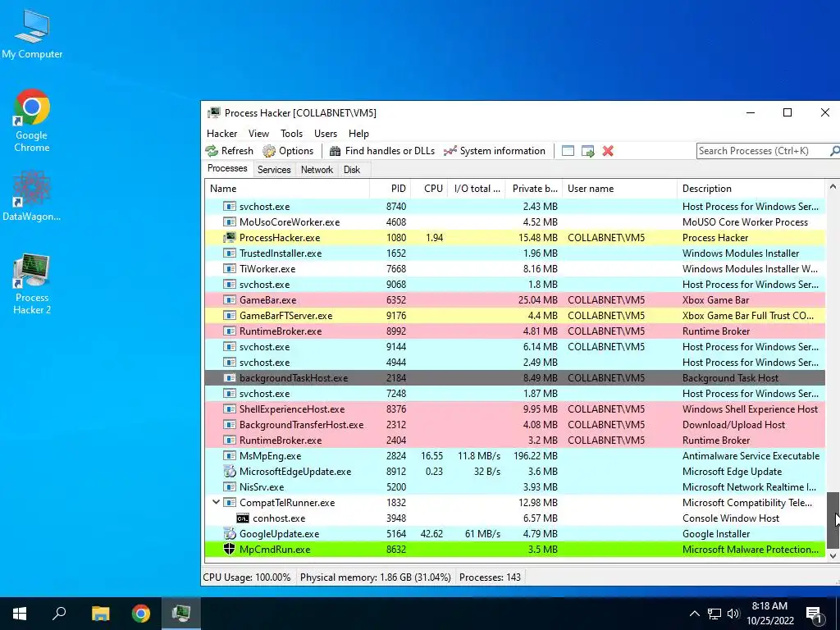This screenshot has width=840, height=630.
Task: Select the Google Chrome desktop shortcut
Action: [32, 121]
